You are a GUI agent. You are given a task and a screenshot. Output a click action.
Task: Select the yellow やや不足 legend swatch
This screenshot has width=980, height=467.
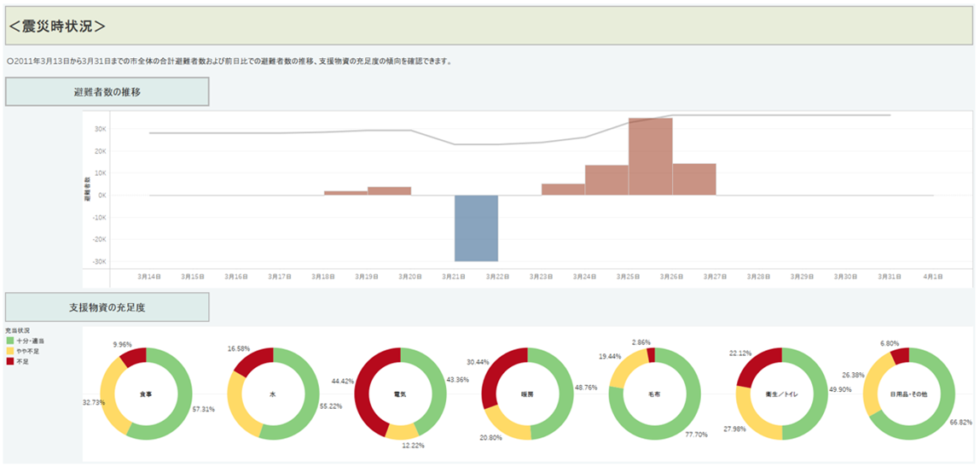(x=10, y=351)
